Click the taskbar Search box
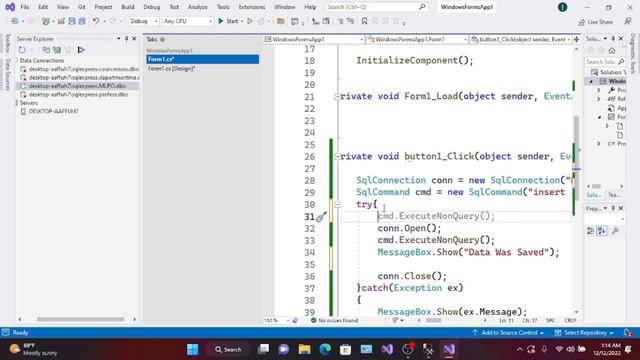 click(228, 349)
